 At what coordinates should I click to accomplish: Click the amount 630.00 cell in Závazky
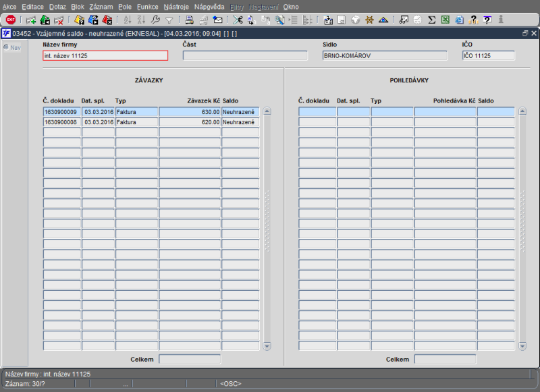pyautogui.click(x=190, y=112)
